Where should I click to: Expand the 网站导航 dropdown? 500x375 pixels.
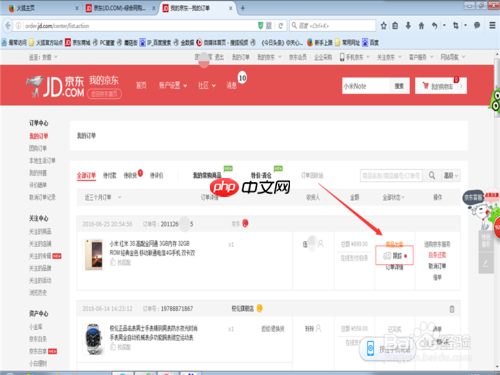coord(453,57)
